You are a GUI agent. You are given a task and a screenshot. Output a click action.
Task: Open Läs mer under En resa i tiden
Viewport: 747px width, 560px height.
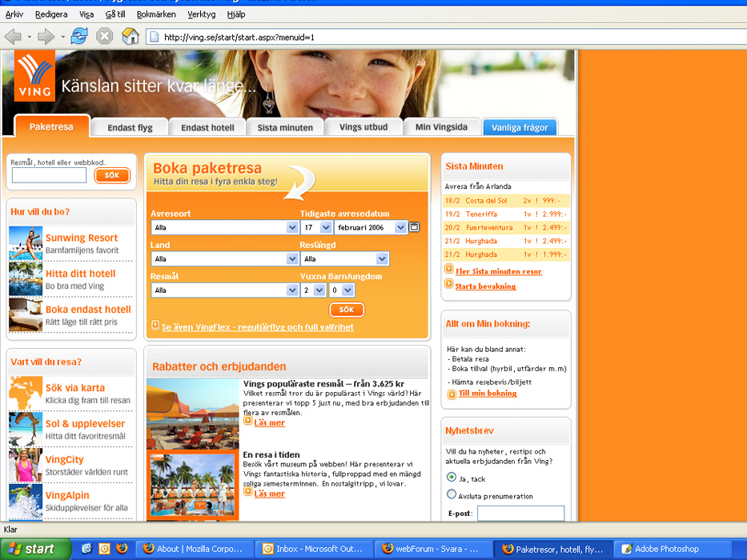point(269,494)
